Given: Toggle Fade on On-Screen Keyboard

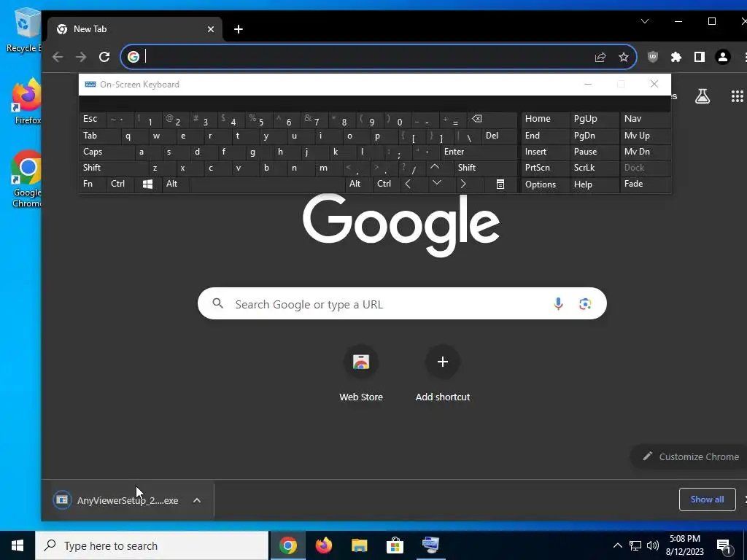Looking at the screenshot, I should click(x=646, y=184).
